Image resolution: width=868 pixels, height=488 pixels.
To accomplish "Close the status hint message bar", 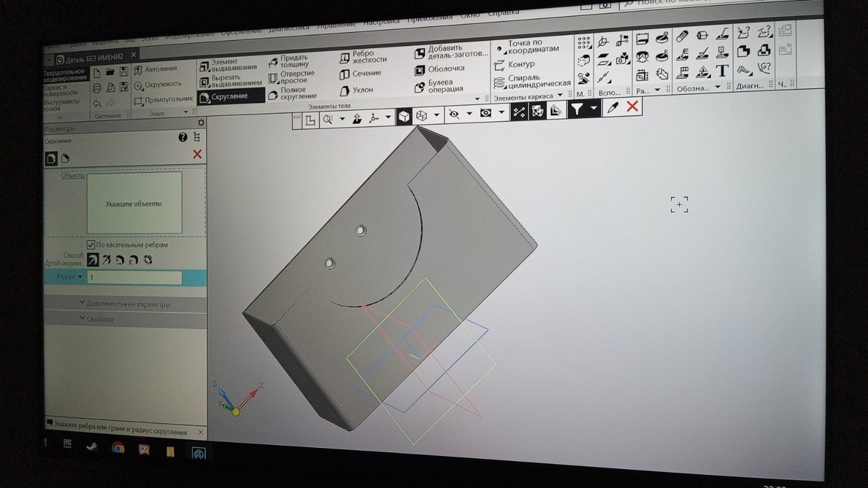I will point(201,432).
